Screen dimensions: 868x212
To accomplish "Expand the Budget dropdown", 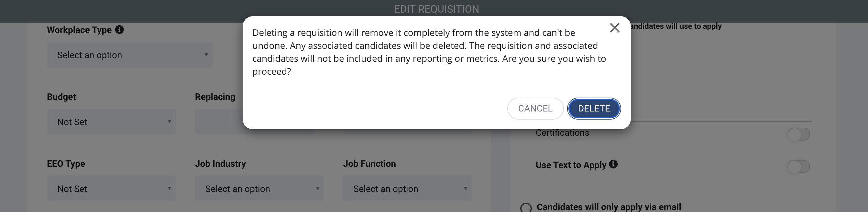I will coord(111,122).
